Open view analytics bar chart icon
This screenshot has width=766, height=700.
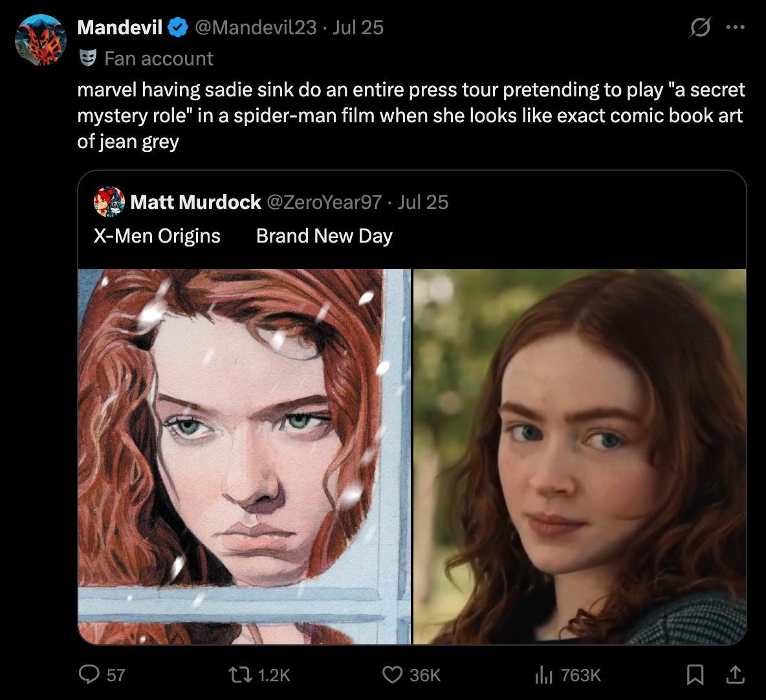tap(543, 675)
